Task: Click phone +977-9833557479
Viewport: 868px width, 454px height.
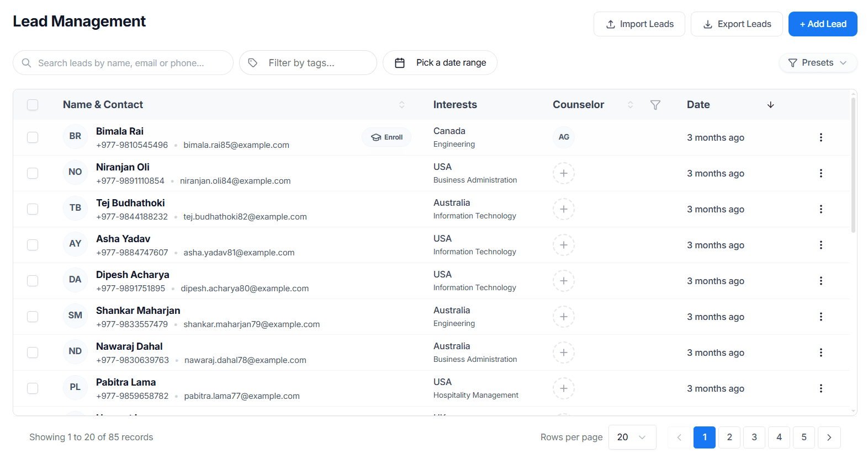Action: [x=132, y=324]
